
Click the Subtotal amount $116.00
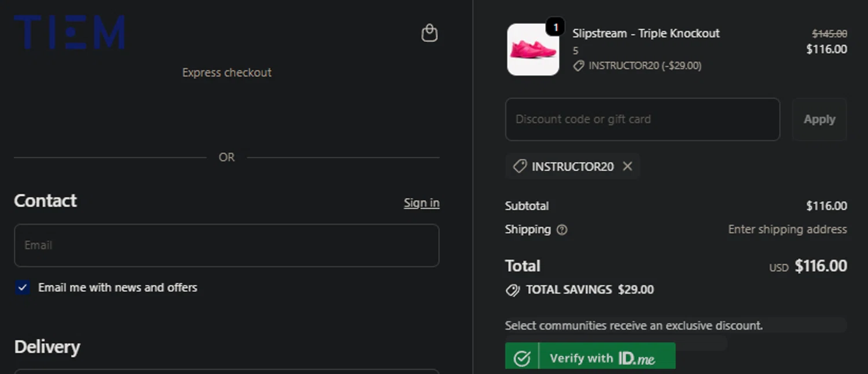tap(826, 206)
